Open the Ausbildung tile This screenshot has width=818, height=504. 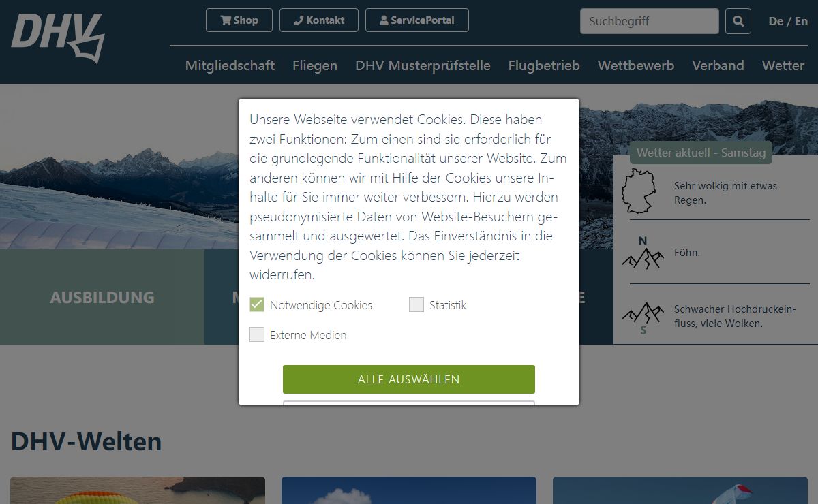click(102, 297)
